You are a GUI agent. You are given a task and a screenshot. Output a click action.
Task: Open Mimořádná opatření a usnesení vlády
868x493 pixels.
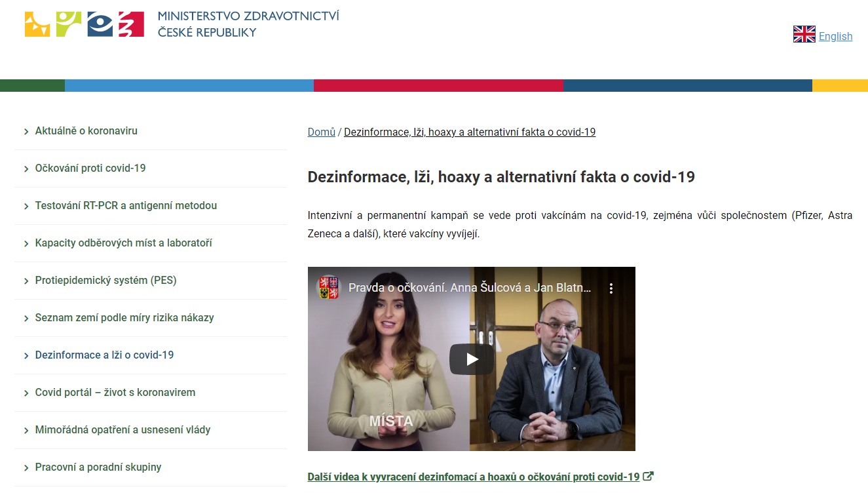click(x=123, y=430)
